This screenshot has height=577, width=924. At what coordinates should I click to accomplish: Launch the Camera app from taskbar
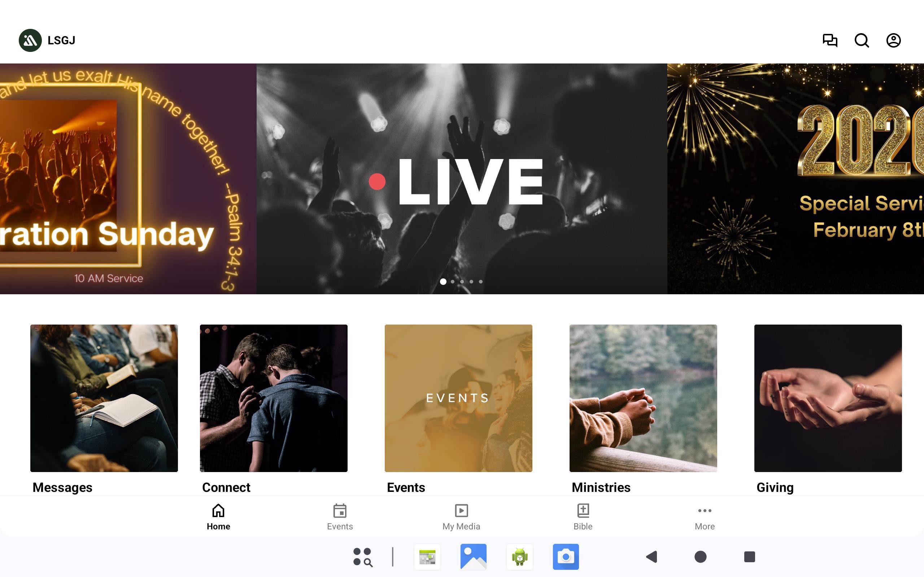tap(566, 556)
